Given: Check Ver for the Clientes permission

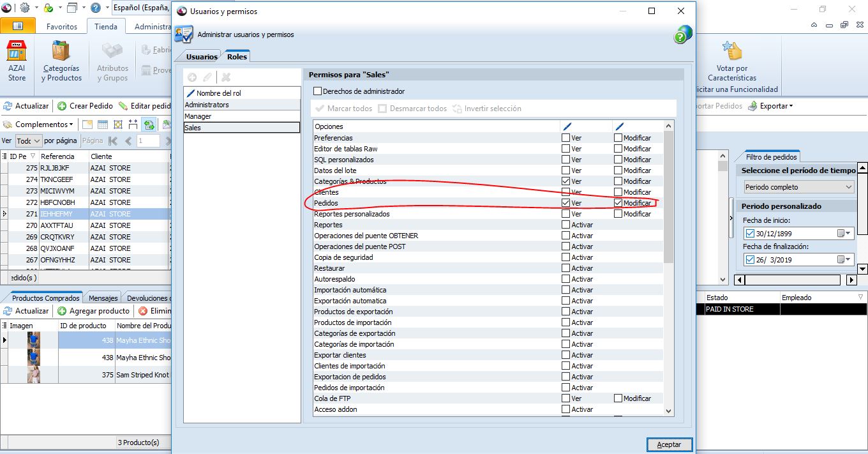Looking at the screenshot, I should [565, 192].
